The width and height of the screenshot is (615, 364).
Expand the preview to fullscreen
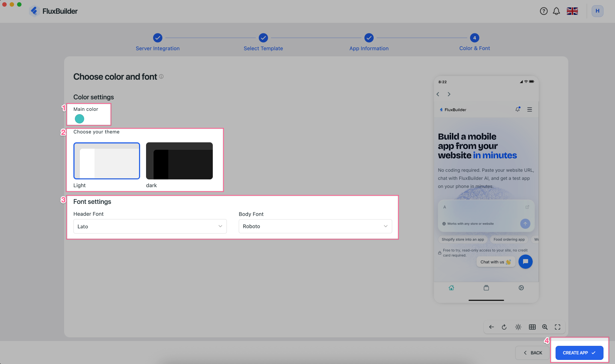click(x=558, y=327)
